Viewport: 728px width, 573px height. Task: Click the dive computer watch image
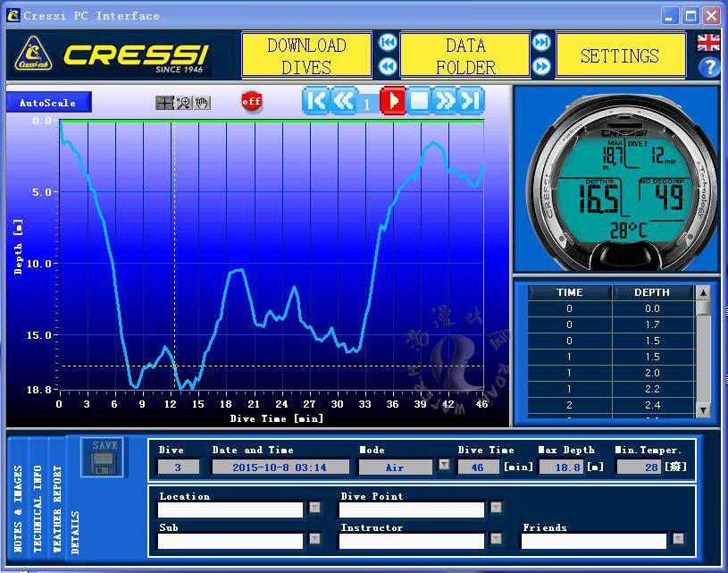pyautogui.click(x=623, y=182)
